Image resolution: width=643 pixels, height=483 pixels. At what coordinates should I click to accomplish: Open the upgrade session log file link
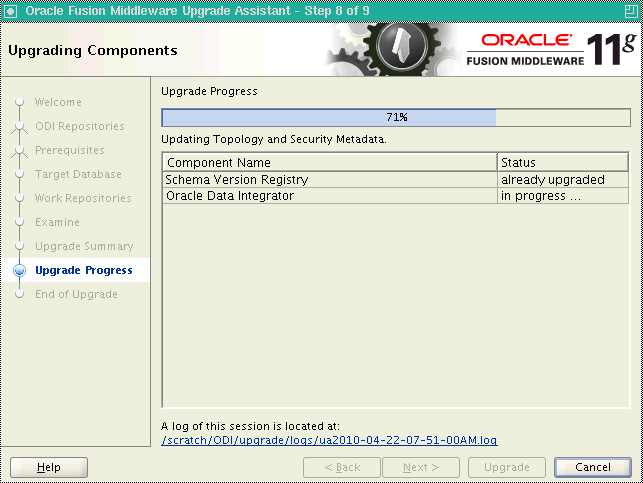pyautogui.click(x=329, y=440)
